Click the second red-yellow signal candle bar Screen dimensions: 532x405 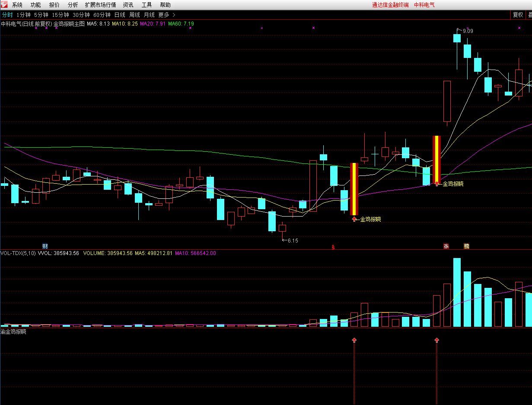pos(436,159)
